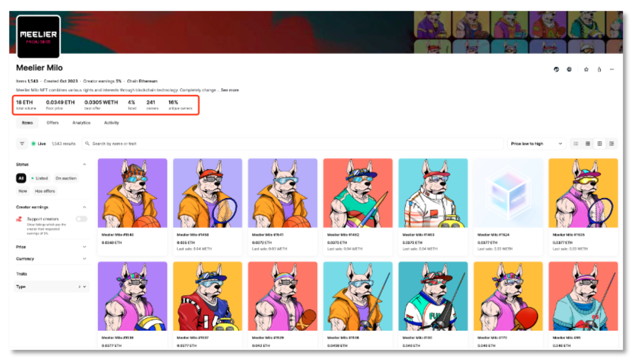Click the filter icon beside Live

[22, 144]
